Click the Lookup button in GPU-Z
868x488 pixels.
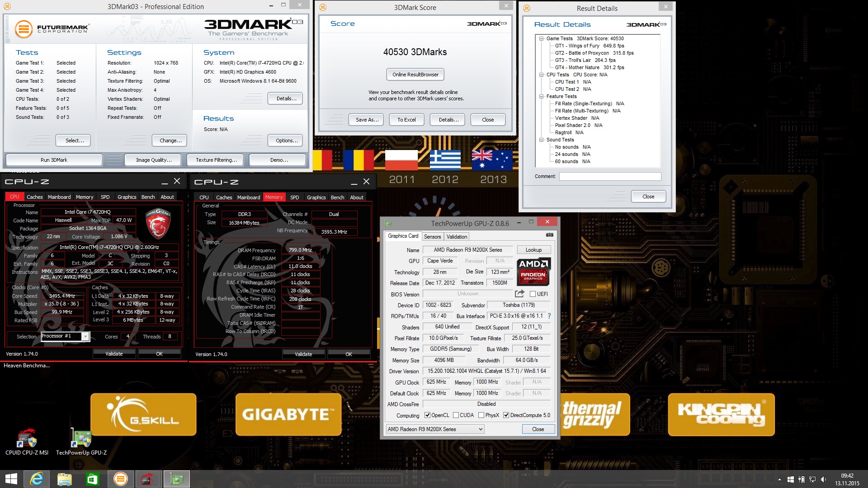(x=533, y=250)
